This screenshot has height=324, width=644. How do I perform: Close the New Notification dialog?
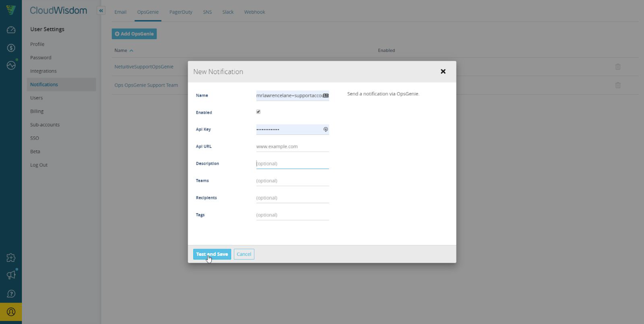point(443,71)
